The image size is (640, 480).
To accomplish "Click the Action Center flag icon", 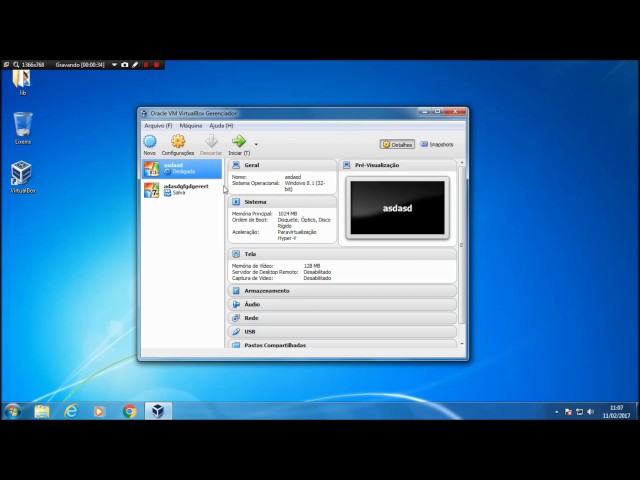I will [x=568, y=412].
